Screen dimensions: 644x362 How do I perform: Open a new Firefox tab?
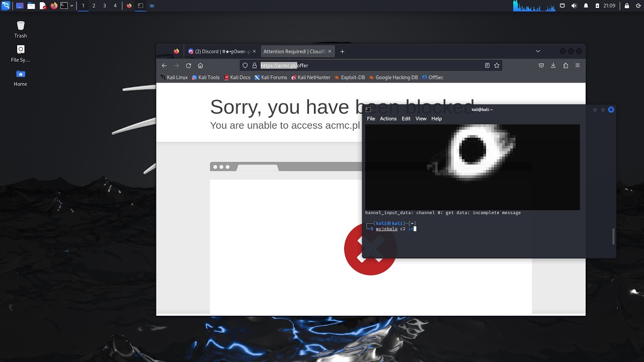coord(342,51)
